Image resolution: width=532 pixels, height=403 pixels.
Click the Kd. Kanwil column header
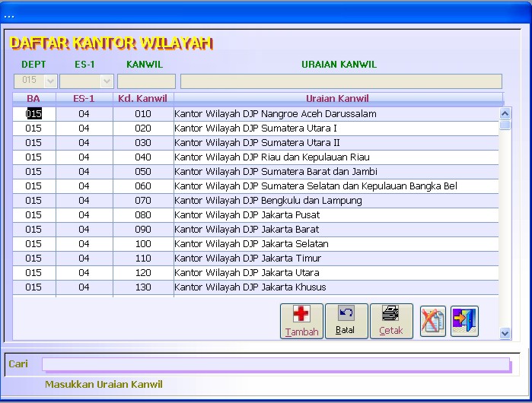point(143,98)
